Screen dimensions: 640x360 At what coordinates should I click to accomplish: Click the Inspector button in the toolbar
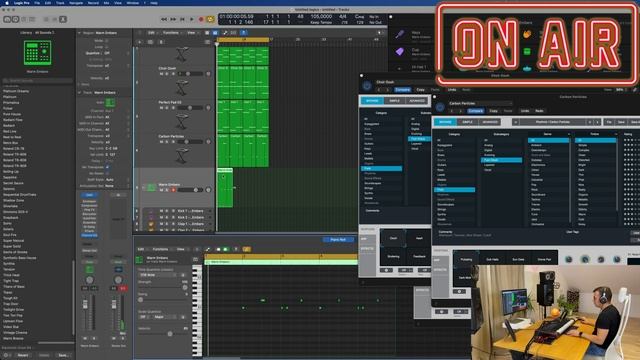point(15,19)
